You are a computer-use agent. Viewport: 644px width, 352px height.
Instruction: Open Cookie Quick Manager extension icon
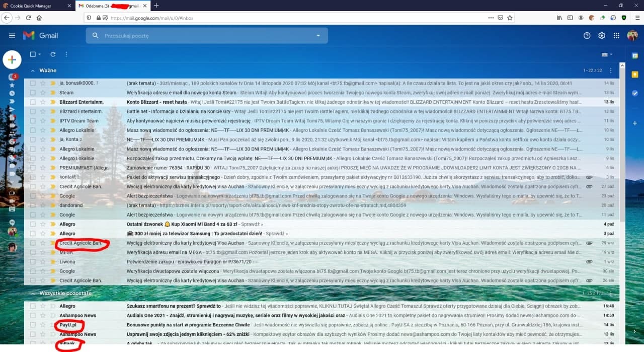coord(592,18)
